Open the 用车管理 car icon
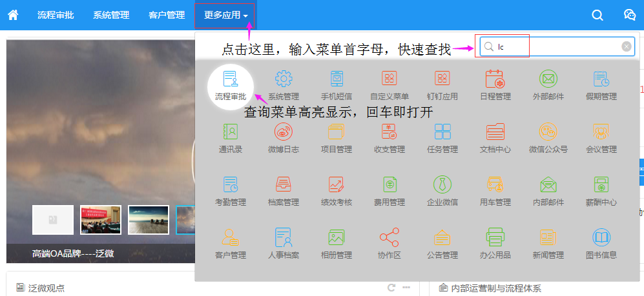The height and width of the screenshot is (296, 644). 495,184
